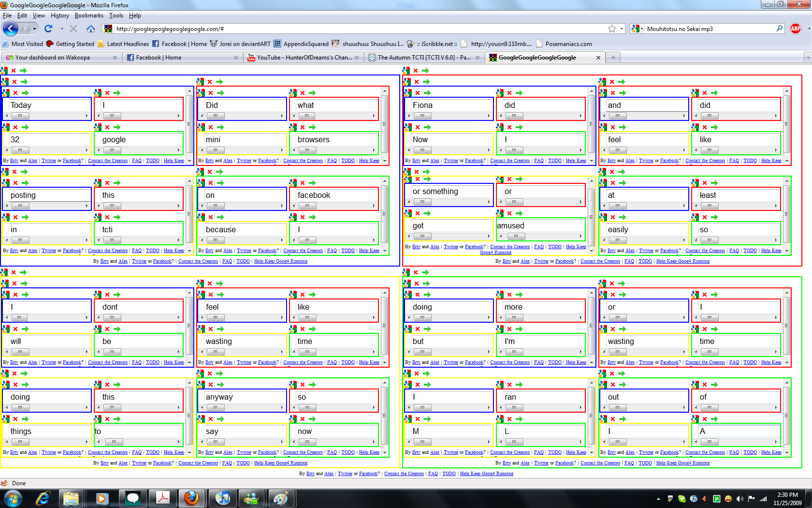This screenshot has height=508, width=812.
Task: Click the Google logo icon above 'Fiona' box
Action: (408, 93)
